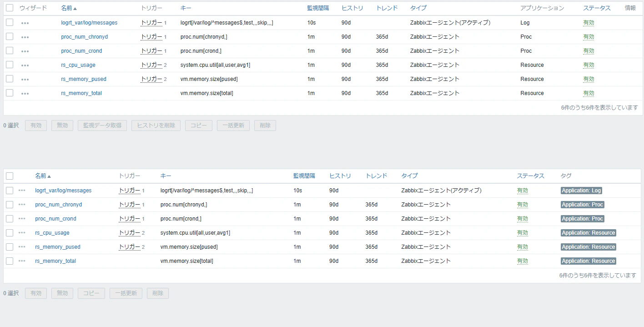644x327 pixels.
Task: Sort upper table by 名前 column
Action: pos(69,8)
